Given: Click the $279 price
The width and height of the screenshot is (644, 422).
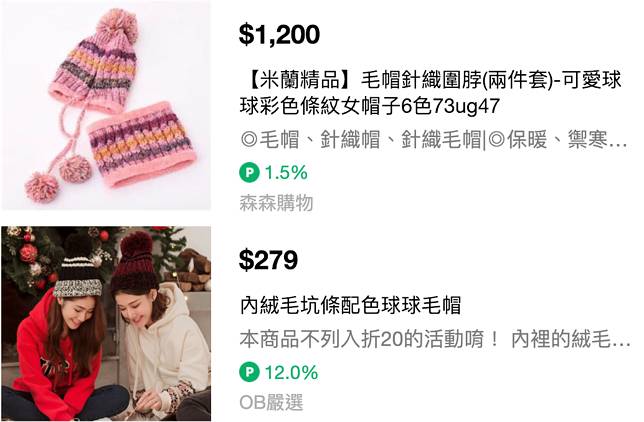Looking at the screenshot, I should click(268, 260).
